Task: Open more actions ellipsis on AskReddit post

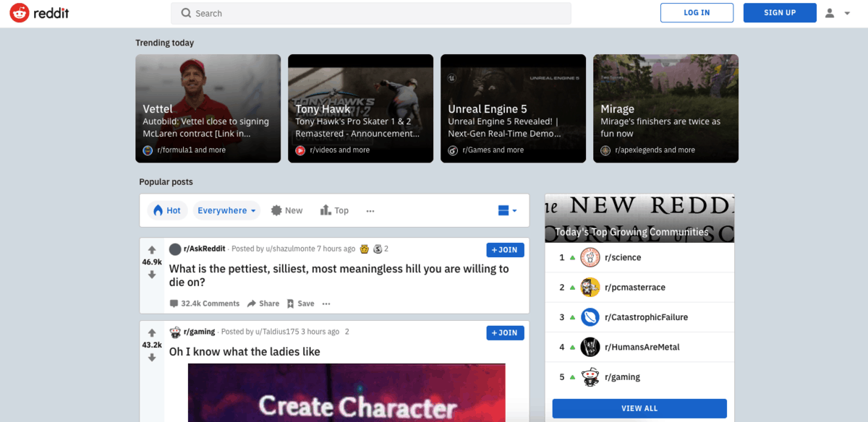Action: pyautogui.click(x=326, y=303)
